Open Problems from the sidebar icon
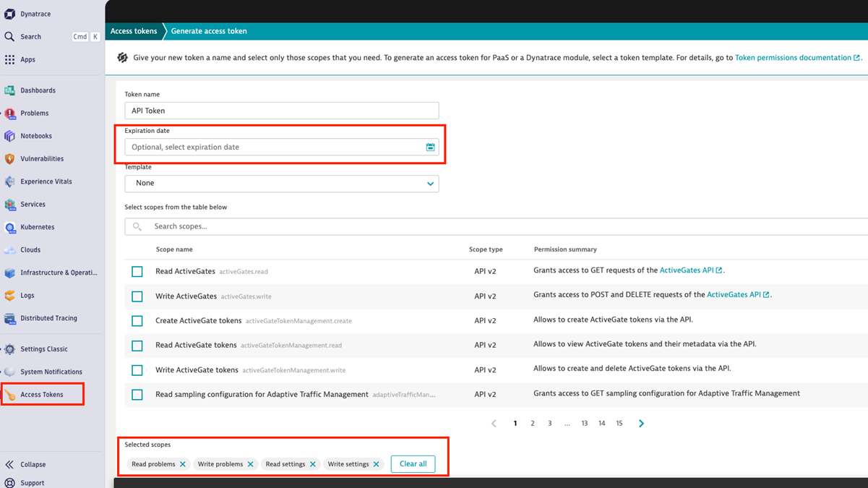Viewport: 868px width, 488px height. 9,114
